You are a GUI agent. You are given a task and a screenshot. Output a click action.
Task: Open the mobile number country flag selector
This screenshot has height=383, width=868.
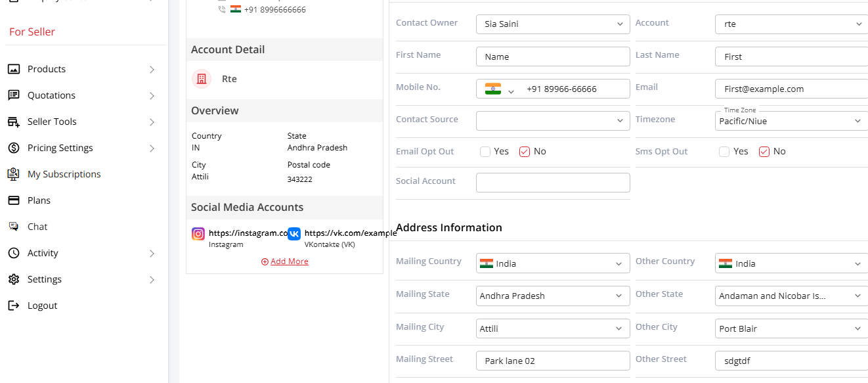click(x=499, y=89)
